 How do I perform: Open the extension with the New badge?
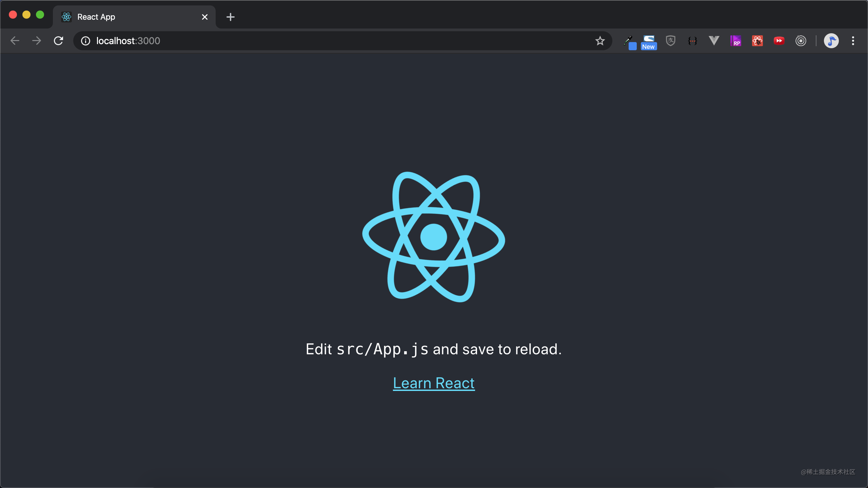649,42
